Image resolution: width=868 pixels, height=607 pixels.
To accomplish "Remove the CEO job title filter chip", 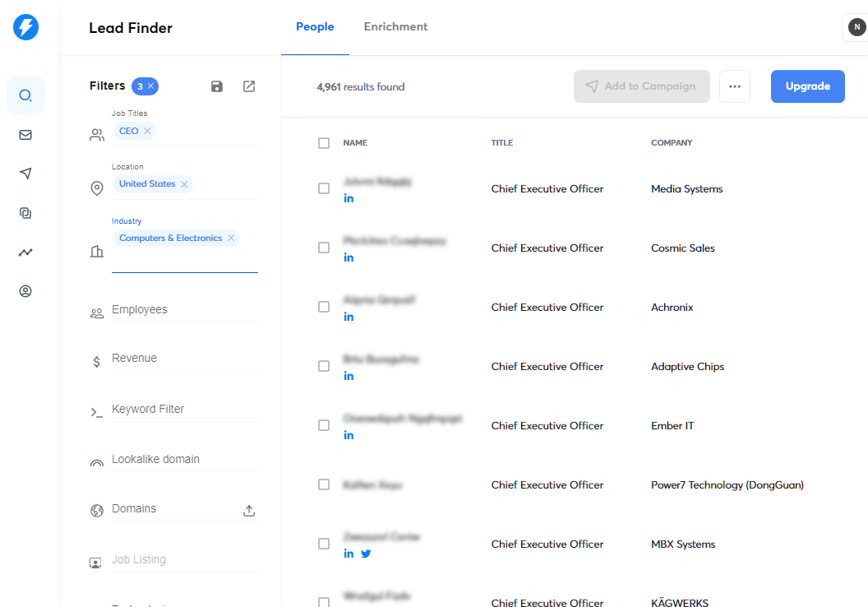I will pos(146,130).
